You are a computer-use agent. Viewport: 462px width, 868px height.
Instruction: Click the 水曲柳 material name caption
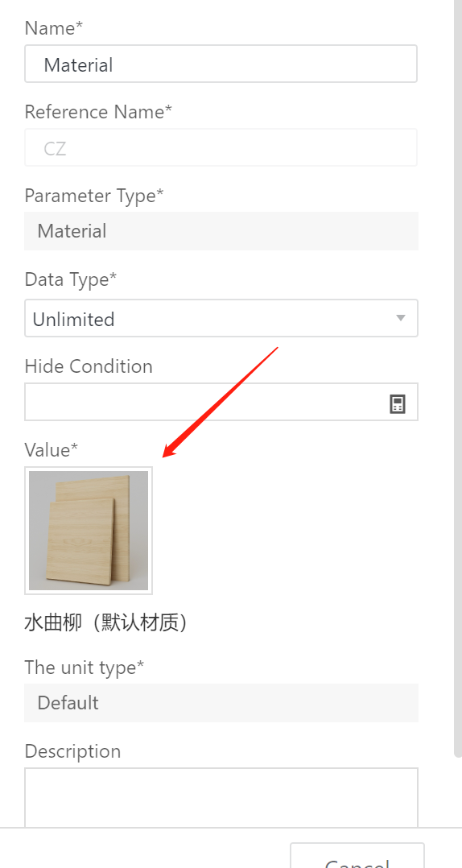105,623
